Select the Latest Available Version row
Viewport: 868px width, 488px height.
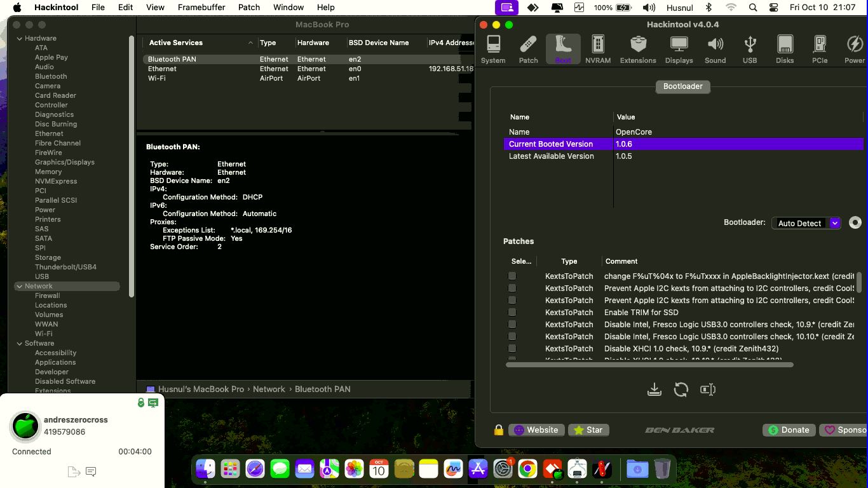pos(683,156)
